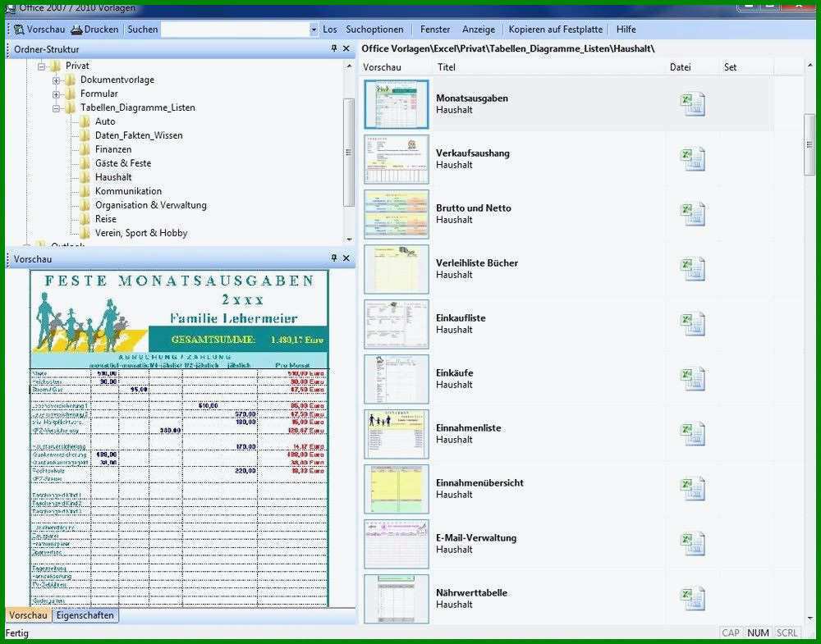This screenshot has width=821, height=644.
Task: Click the template list vertical scrollbar thumb
Action: (x=809, y=145)
